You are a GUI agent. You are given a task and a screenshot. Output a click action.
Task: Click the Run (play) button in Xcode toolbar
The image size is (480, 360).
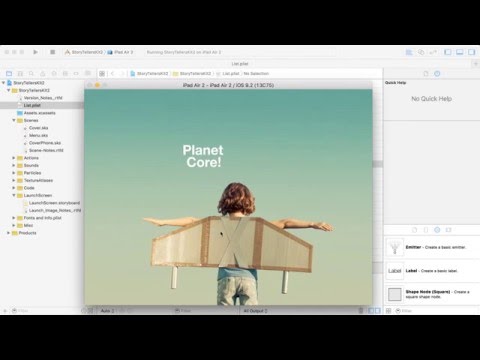click(35, 52)
